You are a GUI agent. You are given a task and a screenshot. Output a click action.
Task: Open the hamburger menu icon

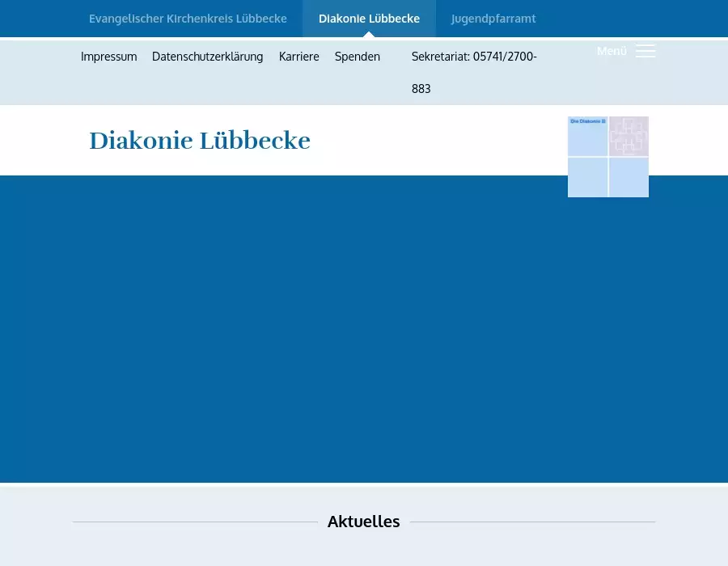click(645, 52)
